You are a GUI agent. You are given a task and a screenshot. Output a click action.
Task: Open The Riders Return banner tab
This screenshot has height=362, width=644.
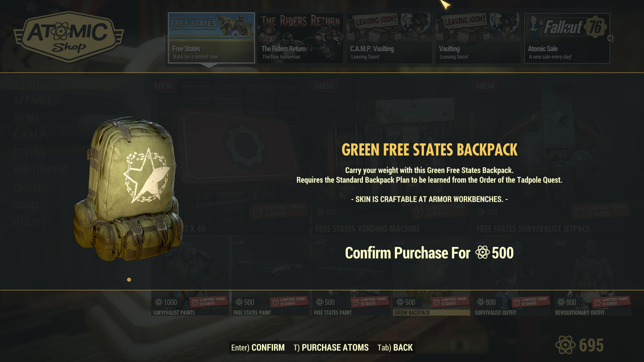coord(300,38)
